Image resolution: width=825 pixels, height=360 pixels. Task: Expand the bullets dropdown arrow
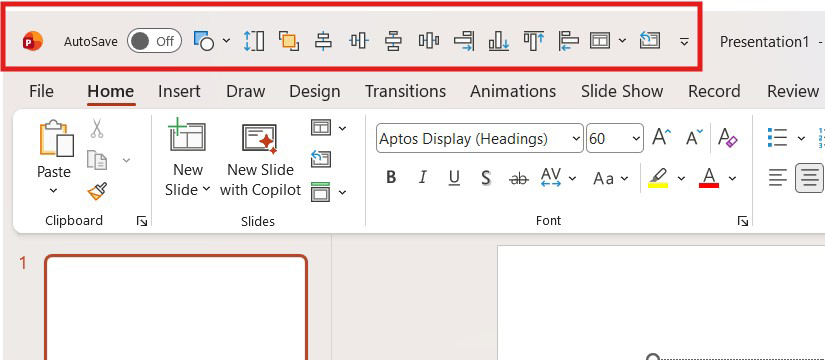point(801,138)
